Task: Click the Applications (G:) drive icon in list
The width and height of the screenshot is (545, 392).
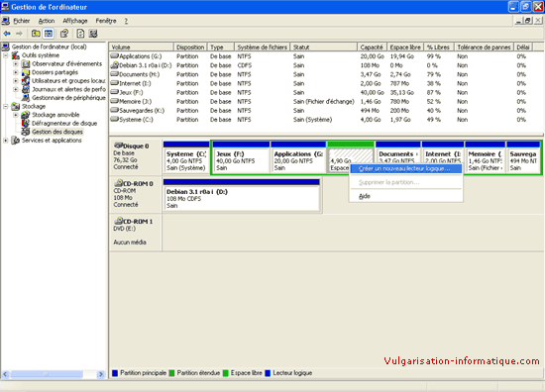Action: click(x=115, y=55)
